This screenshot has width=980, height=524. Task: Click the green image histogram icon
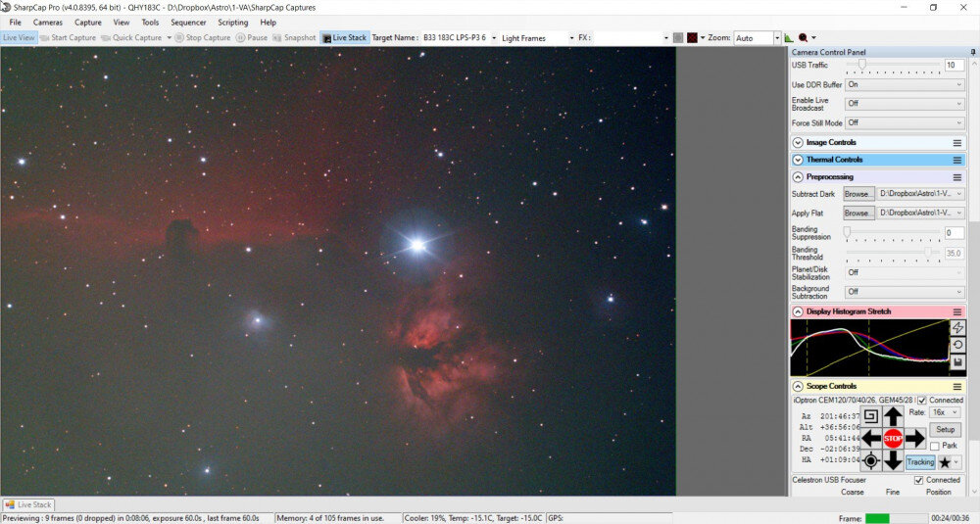(789, 38)
